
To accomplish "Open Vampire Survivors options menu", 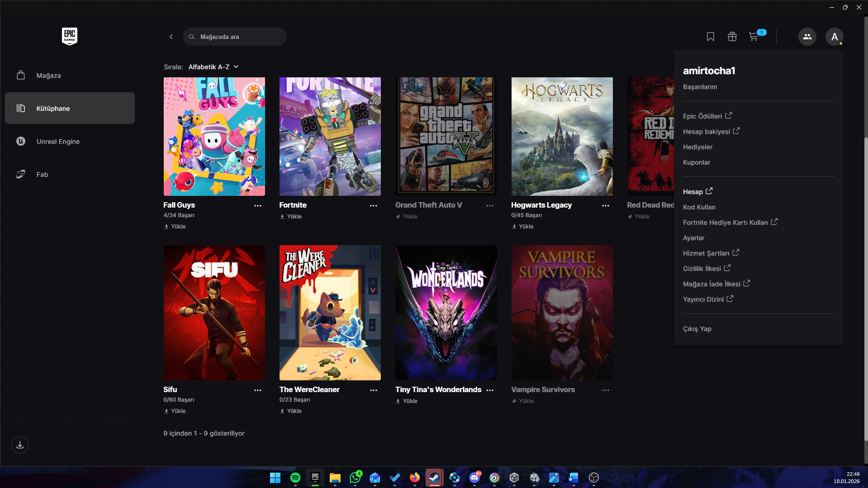I will click(x=606, y=390).
